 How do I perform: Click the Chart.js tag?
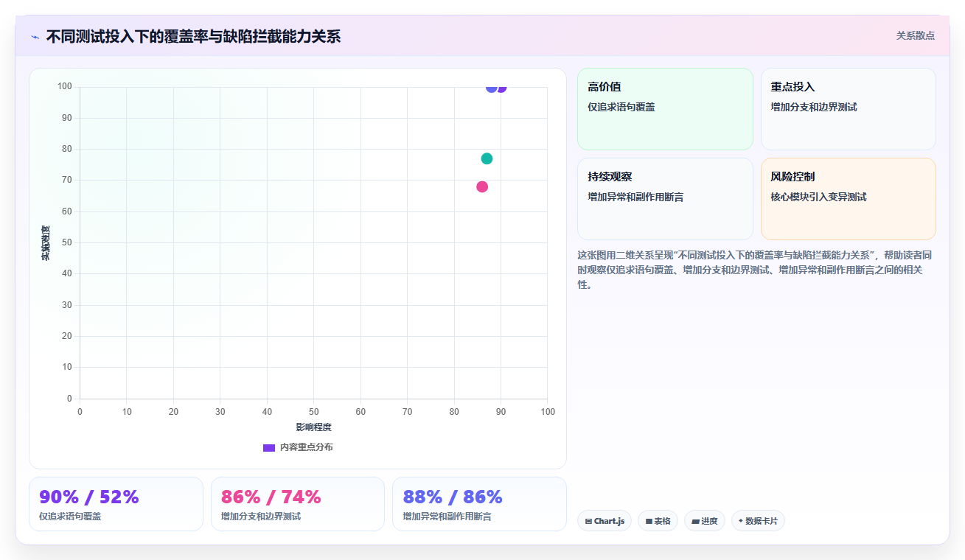click(x=605, y=521)
